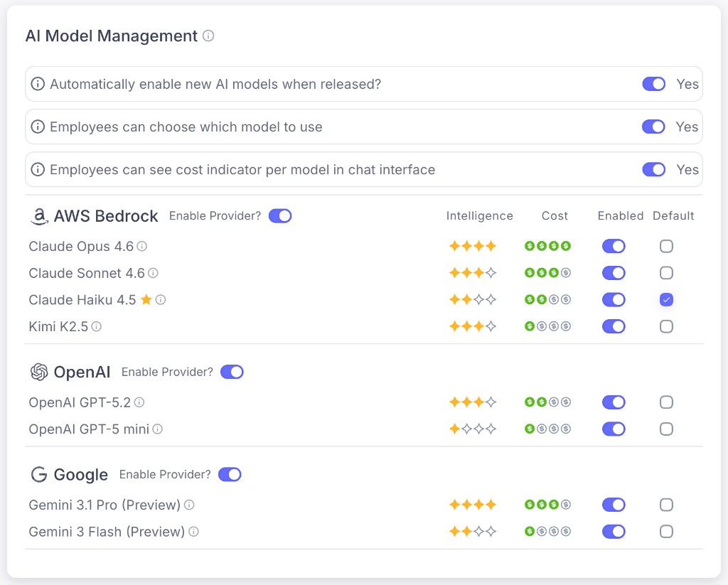The height and width of the screenshot is (585, 728).
Task: Click the OpenAI provider logo
Action: point(39,372)
